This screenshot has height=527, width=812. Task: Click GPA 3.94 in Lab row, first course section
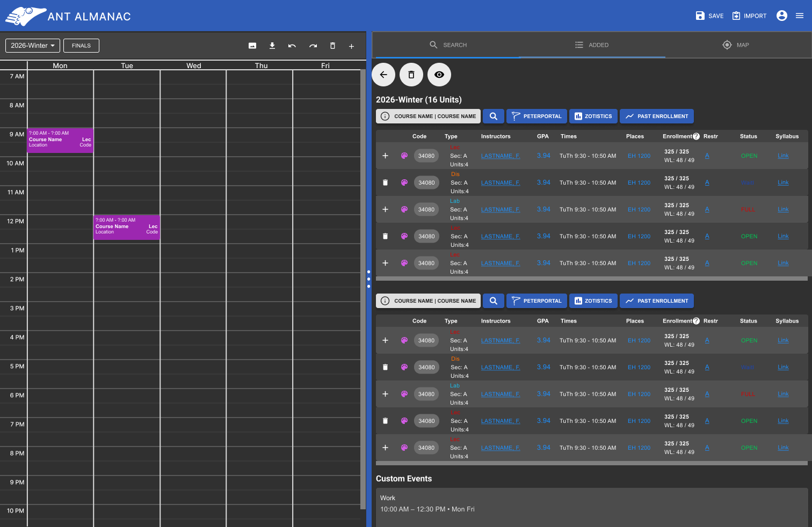[543, 209]
